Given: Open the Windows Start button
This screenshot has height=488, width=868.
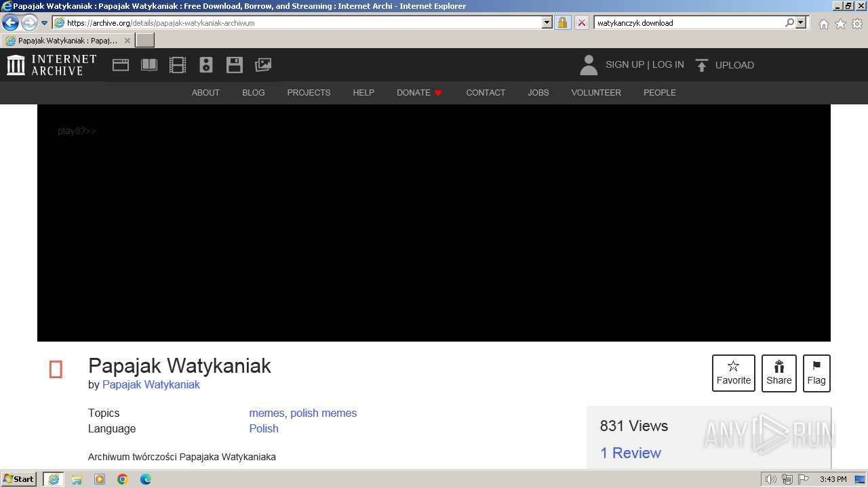Looking at the screenshot, I should tap(19, 479).
